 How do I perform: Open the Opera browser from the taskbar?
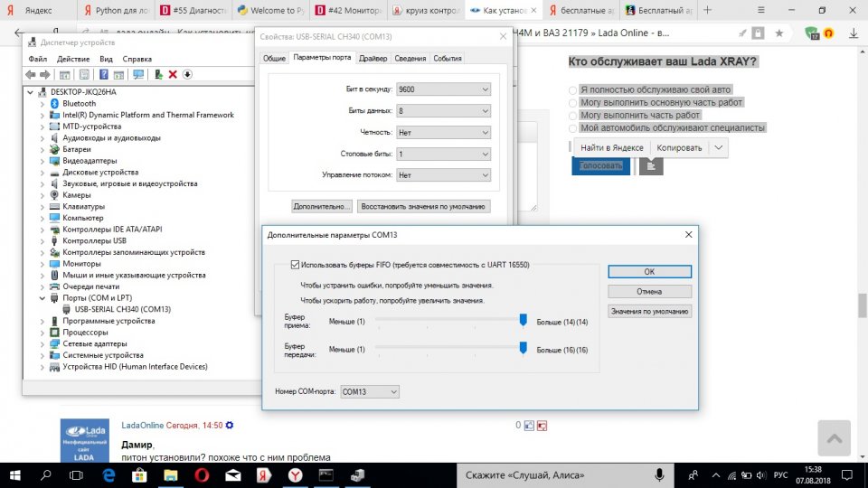click(x=205, y=474)
